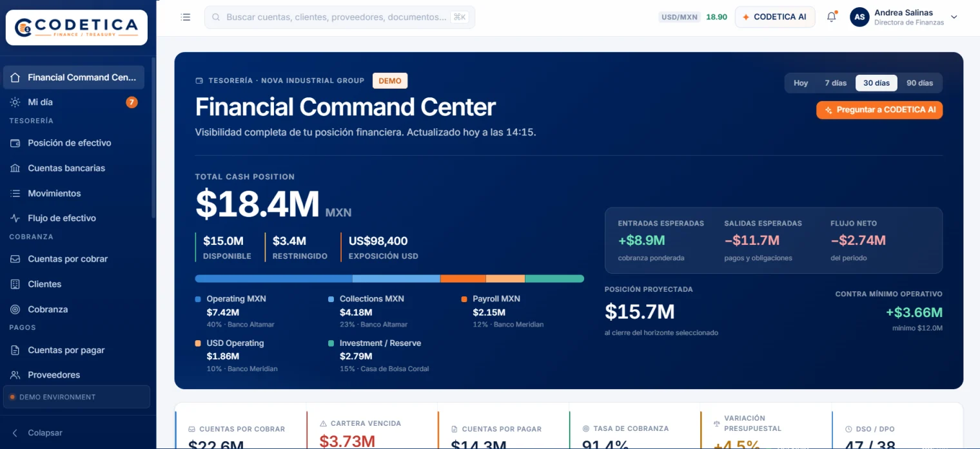Go to Cuentas bancarias menu item
The width and height of the screenshot is (980, 449).
[x=73, y=168]
